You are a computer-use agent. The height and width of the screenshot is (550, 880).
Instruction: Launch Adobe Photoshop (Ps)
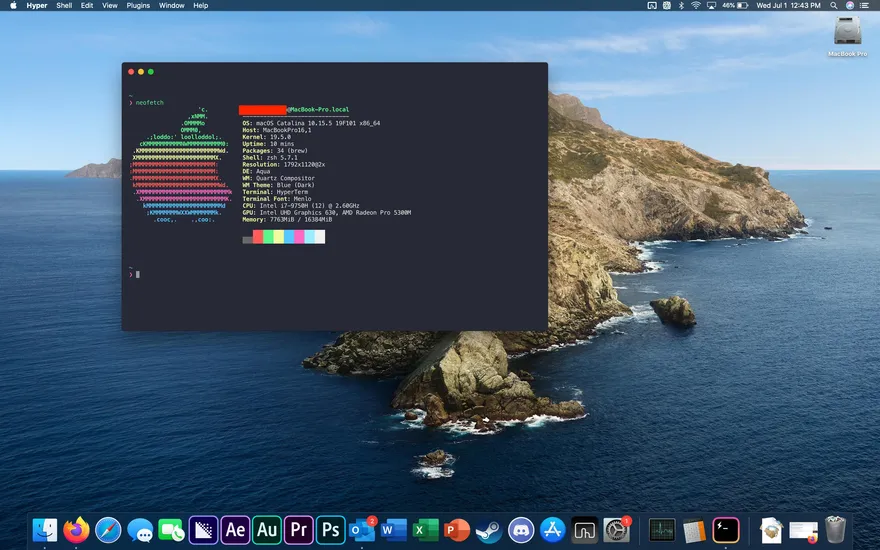[x=331, y=530]
